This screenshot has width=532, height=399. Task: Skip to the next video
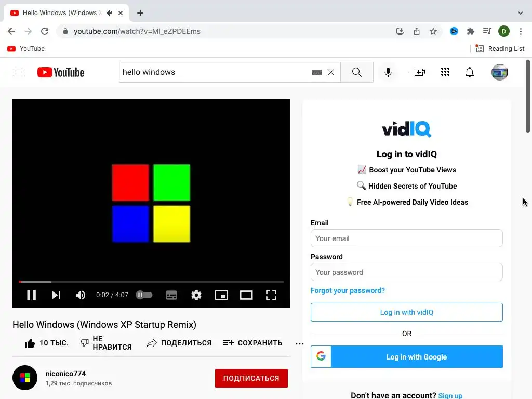coord(56,295)
